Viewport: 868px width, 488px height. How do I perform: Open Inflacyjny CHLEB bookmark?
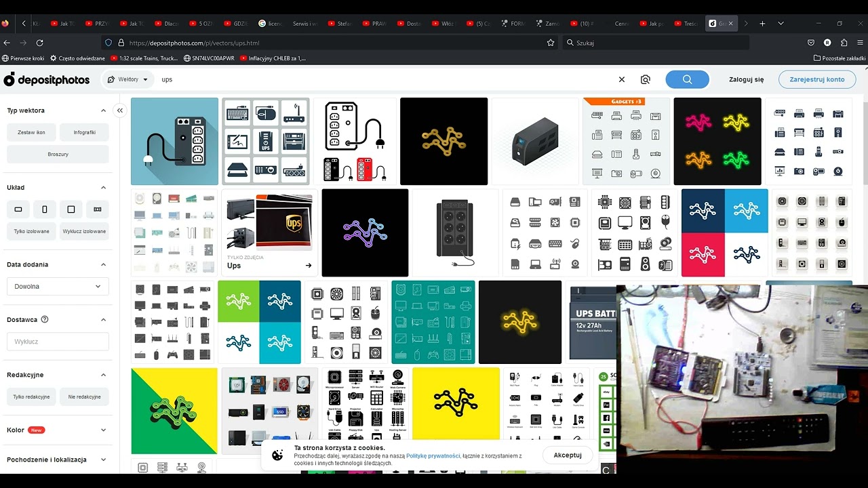point(273,58)
